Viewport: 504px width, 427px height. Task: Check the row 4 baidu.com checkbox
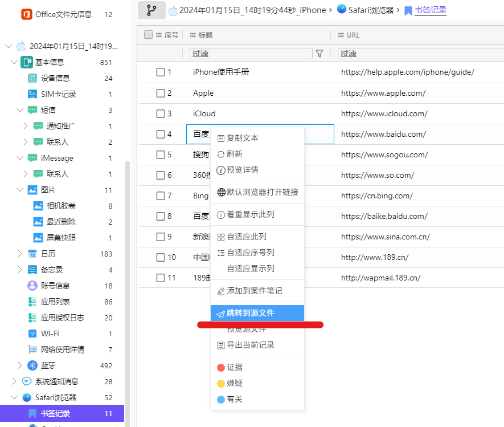(161, 134)
